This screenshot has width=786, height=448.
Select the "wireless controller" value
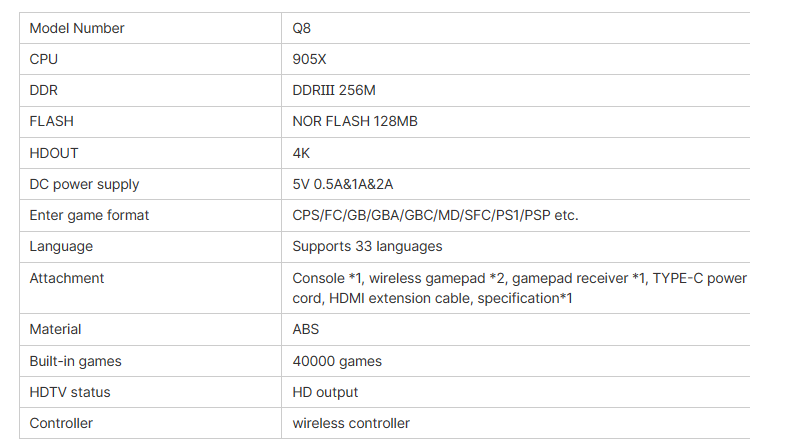click(x=351, y=423)
